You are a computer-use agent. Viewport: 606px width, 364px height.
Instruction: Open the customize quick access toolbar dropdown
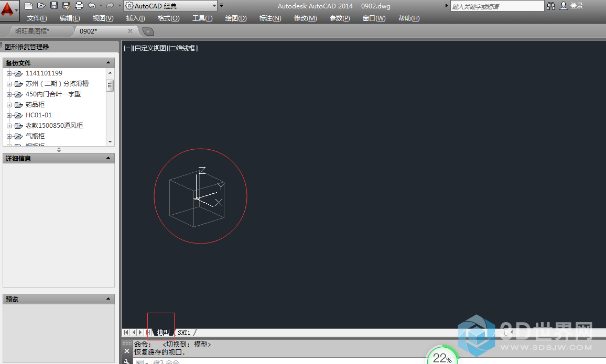(221, 5)
